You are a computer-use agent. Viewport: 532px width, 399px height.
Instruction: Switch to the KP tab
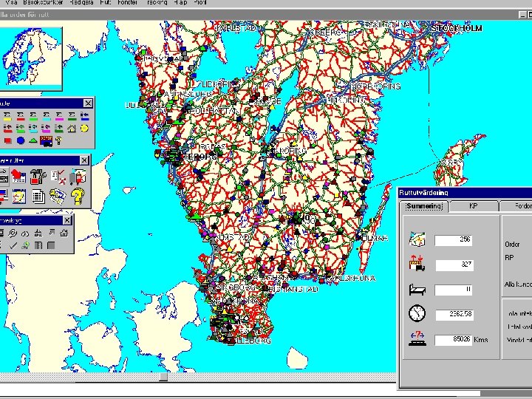click(x=474, y=206)
